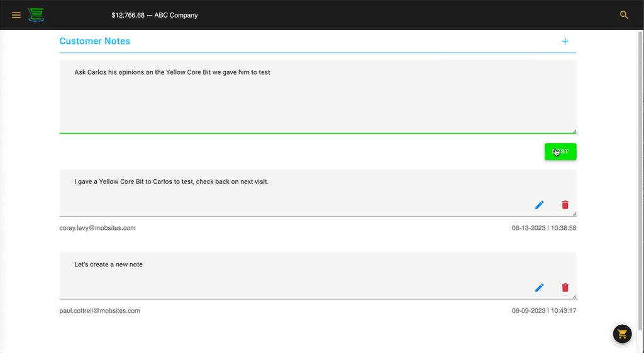Delete the note by corey.levy

coord(565,205)
